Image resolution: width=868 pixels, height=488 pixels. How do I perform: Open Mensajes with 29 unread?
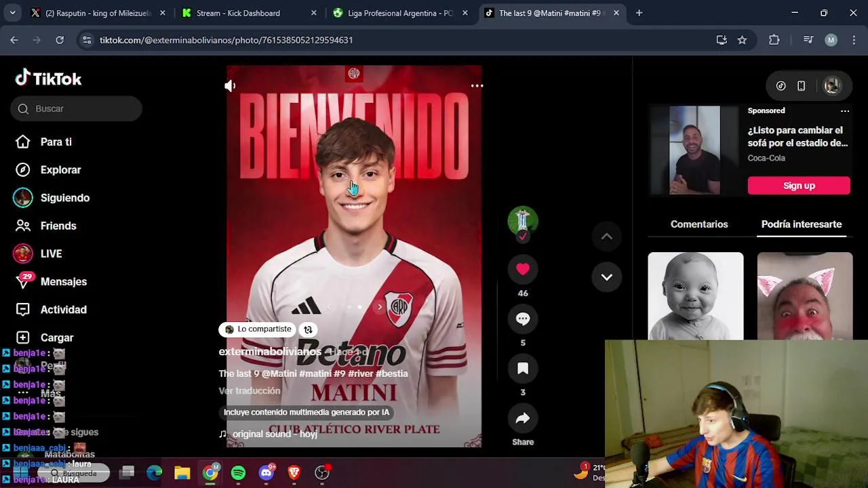64,281
